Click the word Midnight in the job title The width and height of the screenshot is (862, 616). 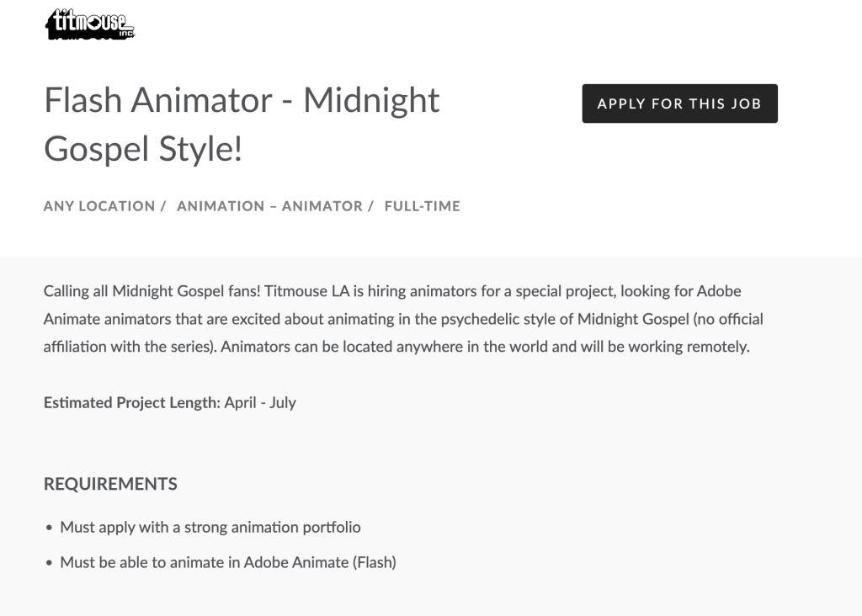click(x=371, y=100)
